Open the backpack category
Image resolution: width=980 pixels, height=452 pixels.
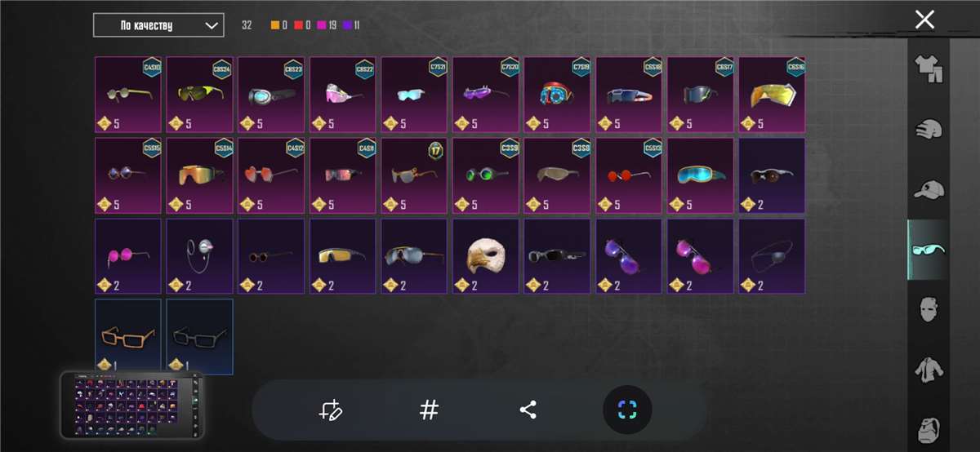pyautogui.click(x=929, y=430)
